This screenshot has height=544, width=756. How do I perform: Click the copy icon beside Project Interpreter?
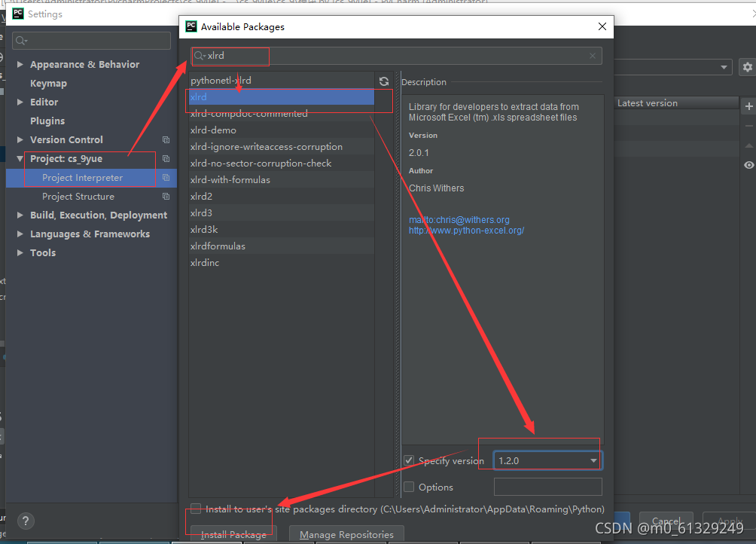[166, 178]
